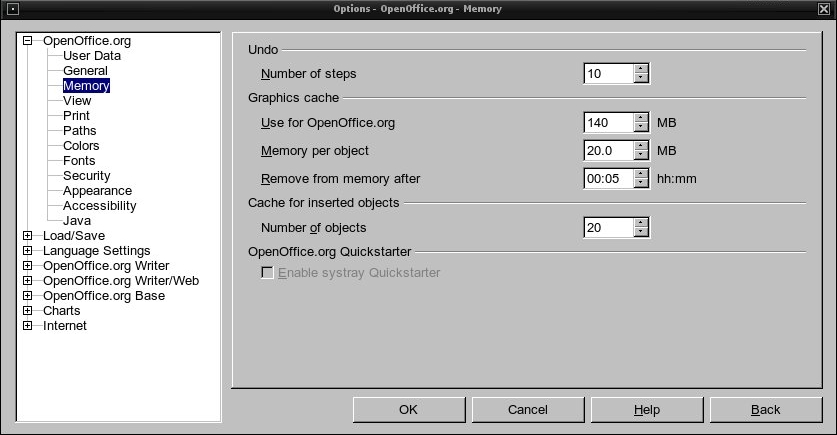Screen dimensions: 837x435
Task: Open the Print options page
Action: coord(76,115)
